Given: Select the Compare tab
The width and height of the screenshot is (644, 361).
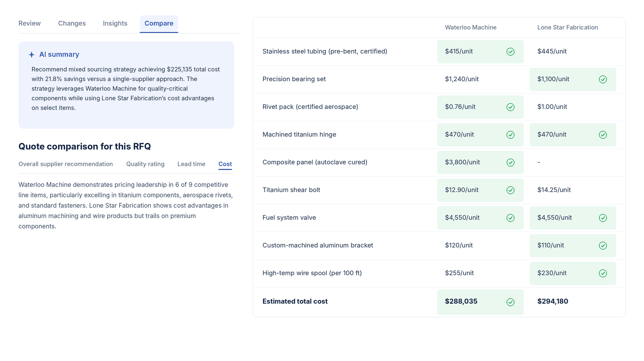Looking at the screenshot, I should (159, 23).
